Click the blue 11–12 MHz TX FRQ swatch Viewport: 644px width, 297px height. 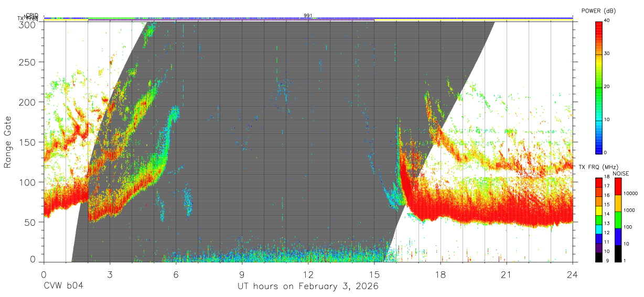click(598, 239)
